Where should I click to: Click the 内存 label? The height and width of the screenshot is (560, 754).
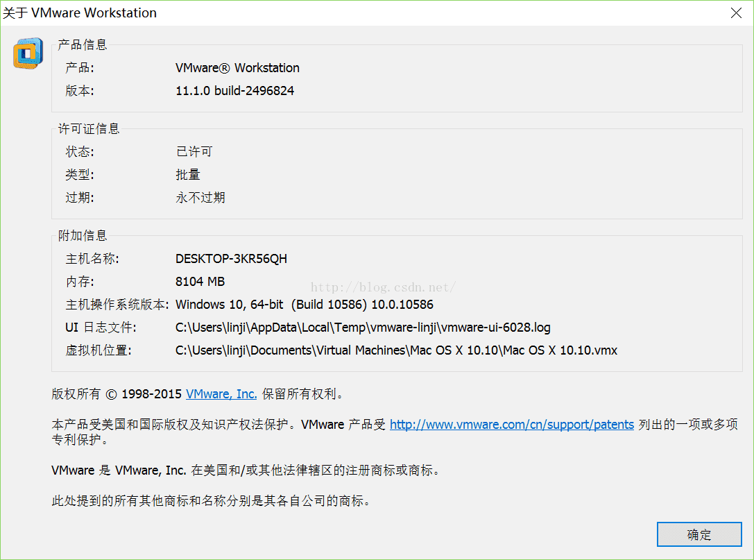coord(80,282)
